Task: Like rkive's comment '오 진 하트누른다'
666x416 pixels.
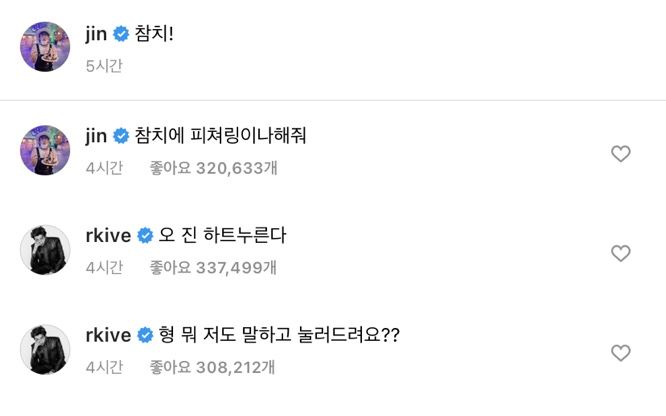Action: click(x=620, y=254)
